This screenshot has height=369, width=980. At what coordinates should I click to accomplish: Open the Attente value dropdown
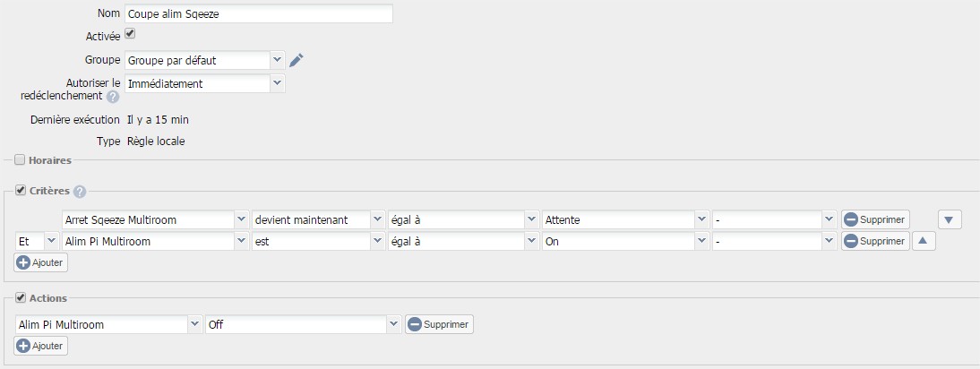[625, 219]
